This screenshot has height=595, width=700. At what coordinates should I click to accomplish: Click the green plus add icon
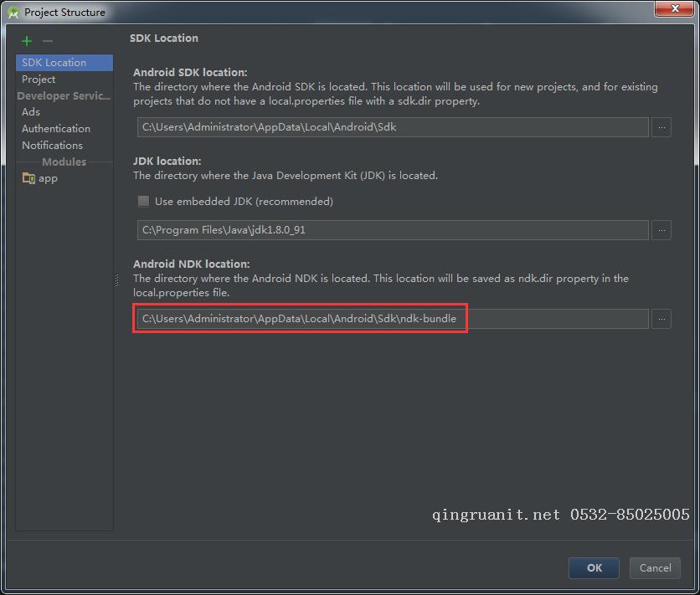[x=27, y=41]
